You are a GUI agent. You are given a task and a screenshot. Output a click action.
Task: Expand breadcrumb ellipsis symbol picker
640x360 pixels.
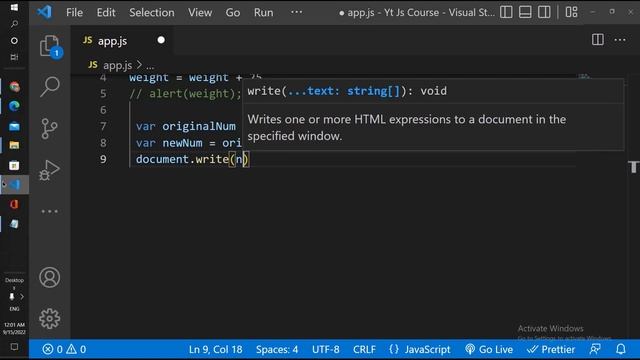[x=150, y=66]
